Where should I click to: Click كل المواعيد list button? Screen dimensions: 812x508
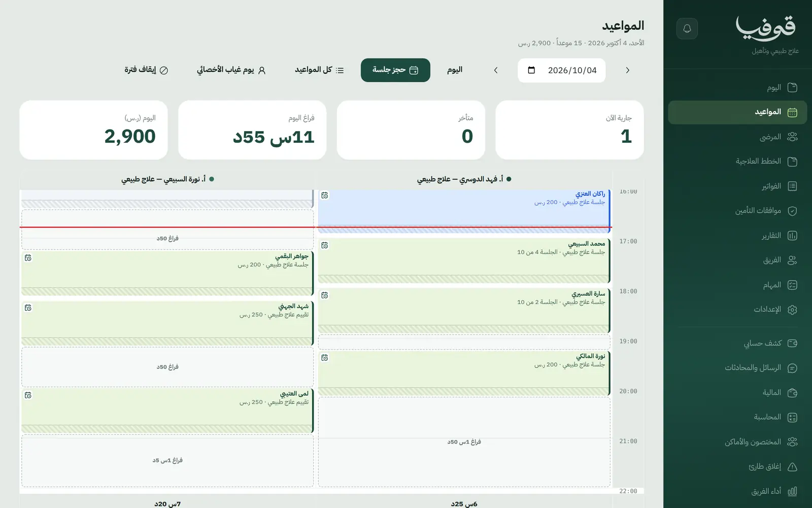[319, 70]
